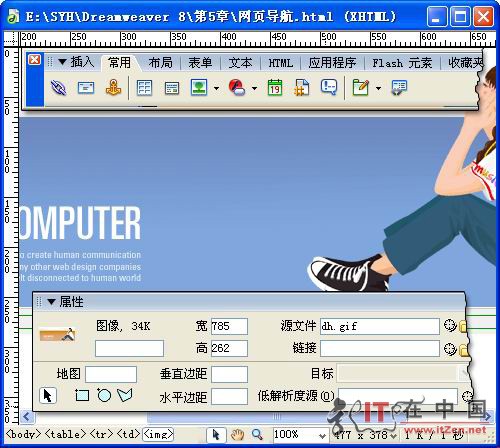500x448 pixels.
Task: Collapse the 插入 panel triangle
Action: tap(62, 62)
